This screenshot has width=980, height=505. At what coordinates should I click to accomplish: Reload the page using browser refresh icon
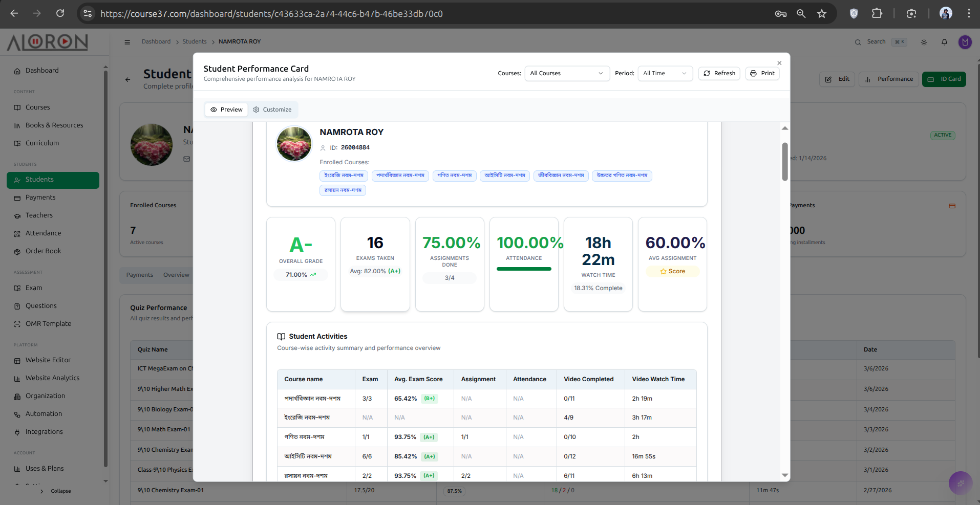click(x=60, y=14)
